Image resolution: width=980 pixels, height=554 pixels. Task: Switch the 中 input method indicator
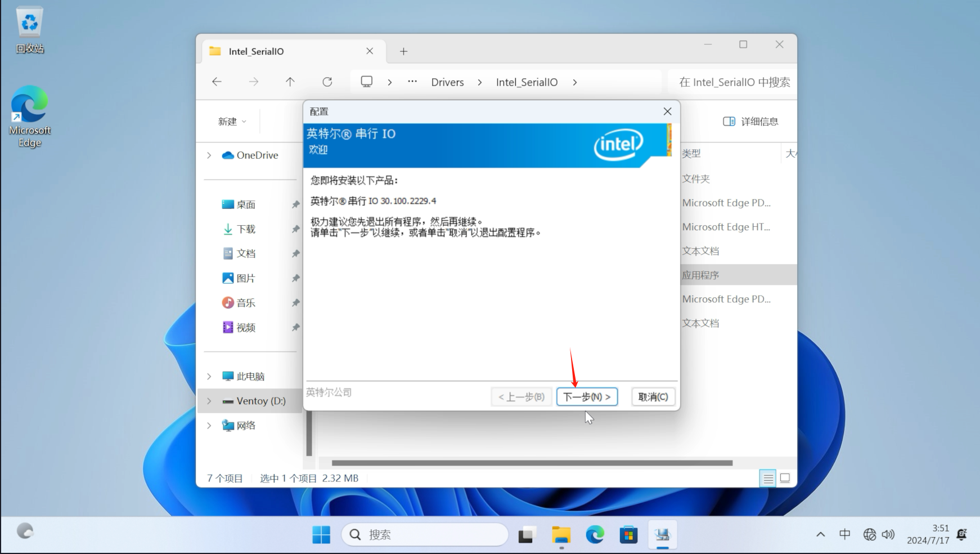[x=844, y=534]
